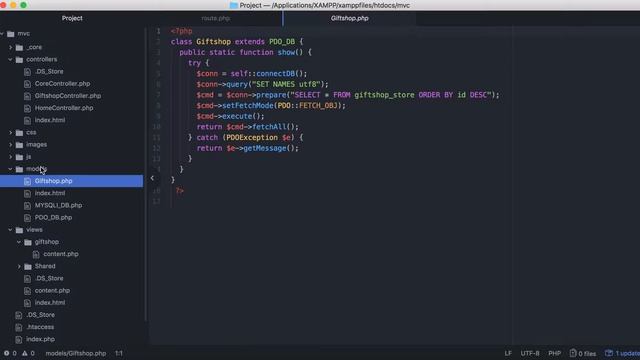
Task: Collapse the views folder
Action: [11, 230]
